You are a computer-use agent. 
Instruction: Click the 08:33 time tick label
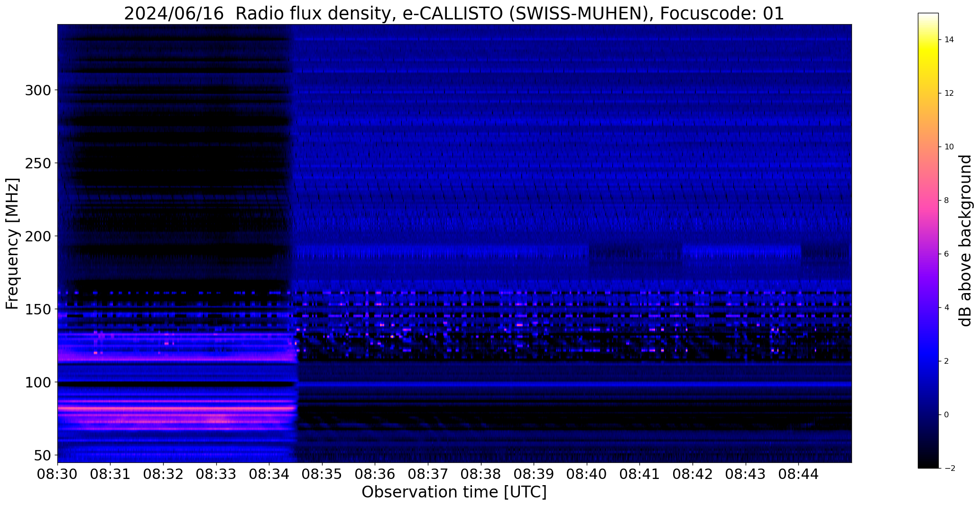point(216,474)
